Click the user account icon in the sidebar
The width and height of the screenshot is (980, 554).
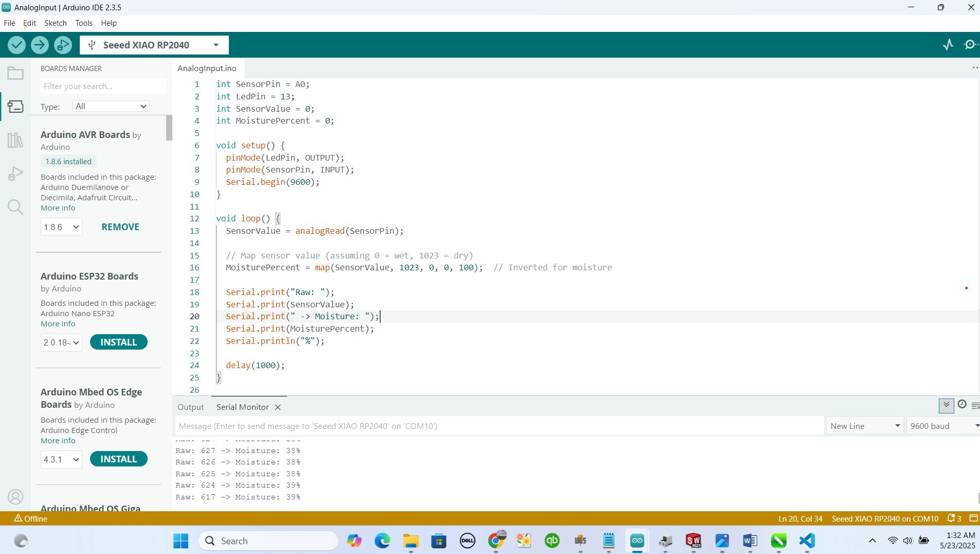[15, 497]
